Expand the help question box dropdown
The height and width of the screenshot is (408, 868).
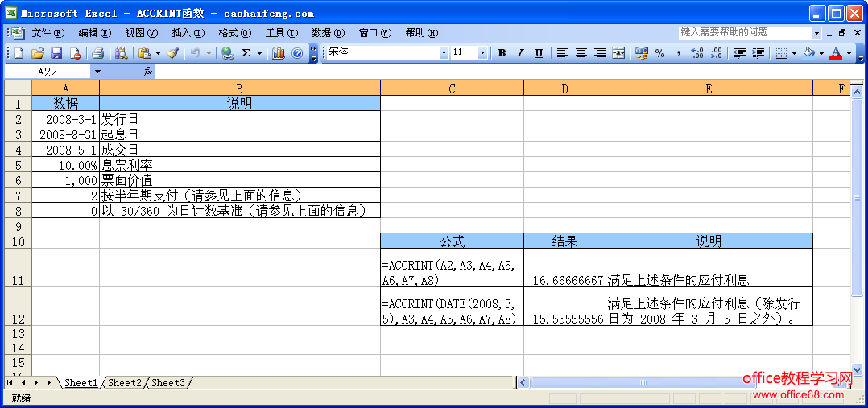pyautogui.click(x=816, y=33)
